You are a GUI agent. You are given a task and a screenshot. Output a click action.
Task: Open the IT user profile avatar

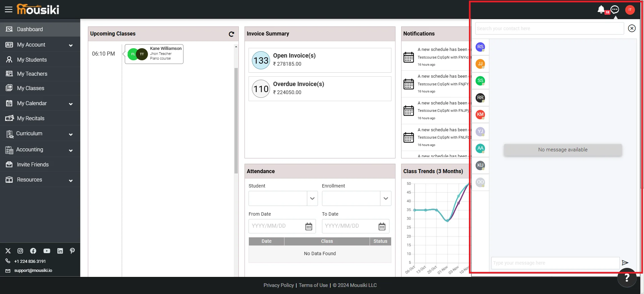[x=630, y=10]
